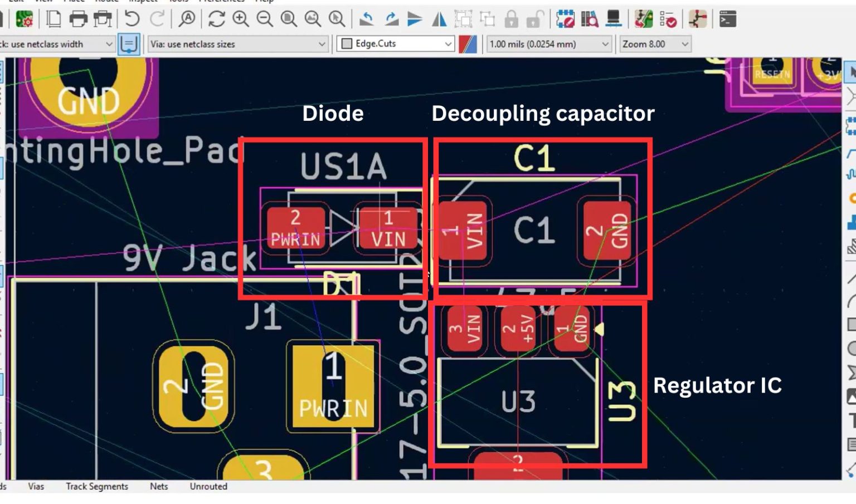Click the Zoom in magnifier icon
Image resolution: width=856 pixels, height=504 pixels.
pyautogui.click(x=239, y=19)
